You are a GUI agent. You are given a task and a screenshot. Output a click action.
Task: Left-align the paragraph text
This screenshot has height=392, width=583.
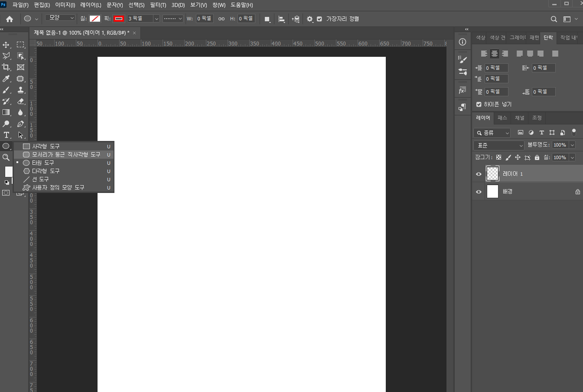(x=484, y=54)
